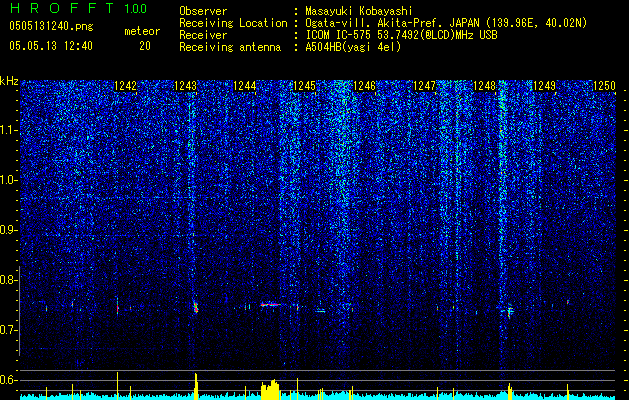Click the 1244 time marker
This screenshot has width=629, height=400.
244,86
